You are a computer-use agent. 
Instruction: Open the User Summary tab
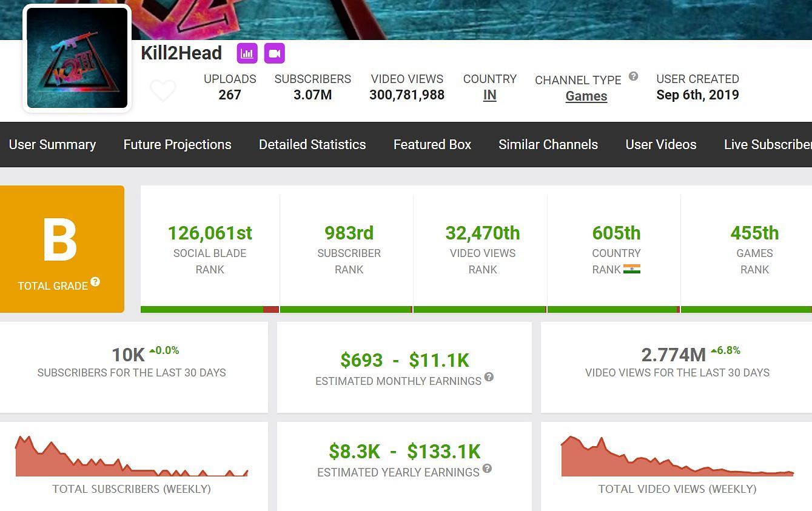[x=53, y=144]
